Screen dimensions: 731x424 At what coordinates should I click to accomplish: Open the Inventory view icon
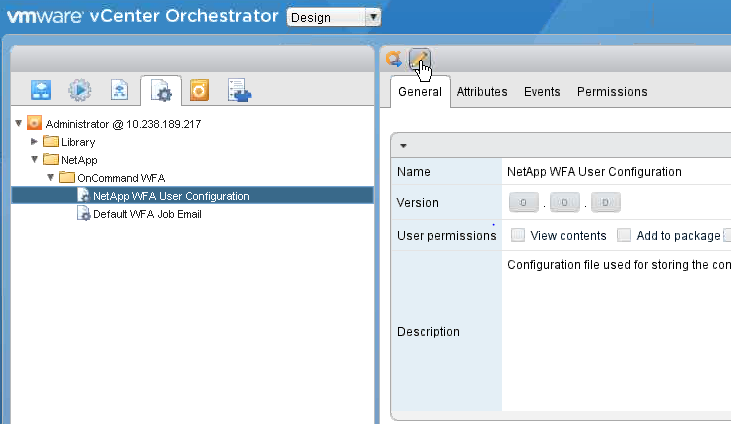point(239,90)
